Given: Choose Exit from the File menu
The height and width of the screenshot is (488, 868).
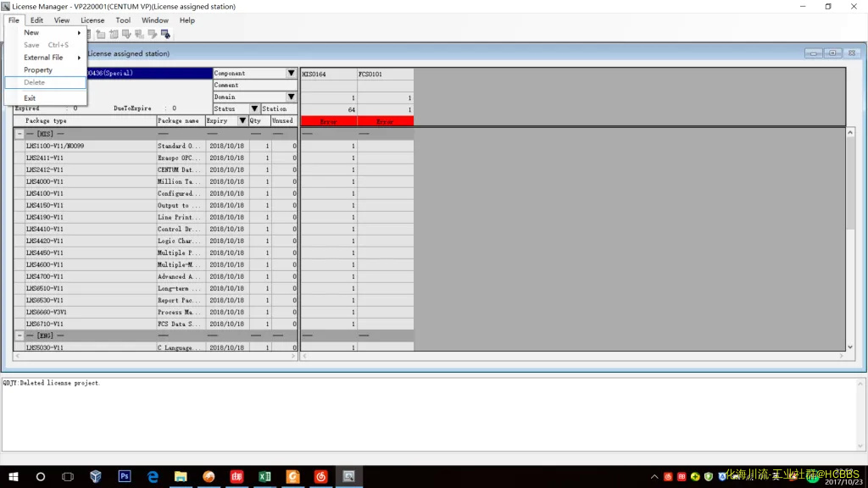Looking at the screenshot, I should [46, 98].
